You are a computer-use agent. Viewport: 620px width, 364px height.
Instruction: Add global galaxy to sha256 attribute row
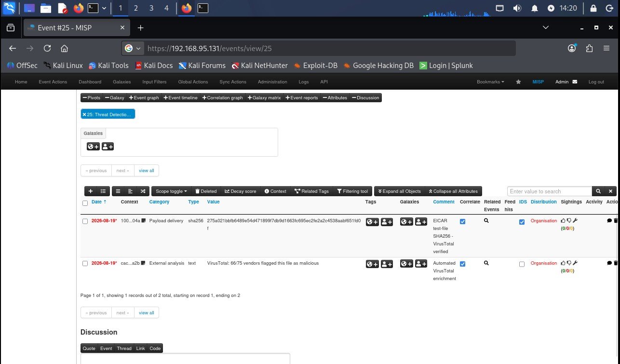407,222
